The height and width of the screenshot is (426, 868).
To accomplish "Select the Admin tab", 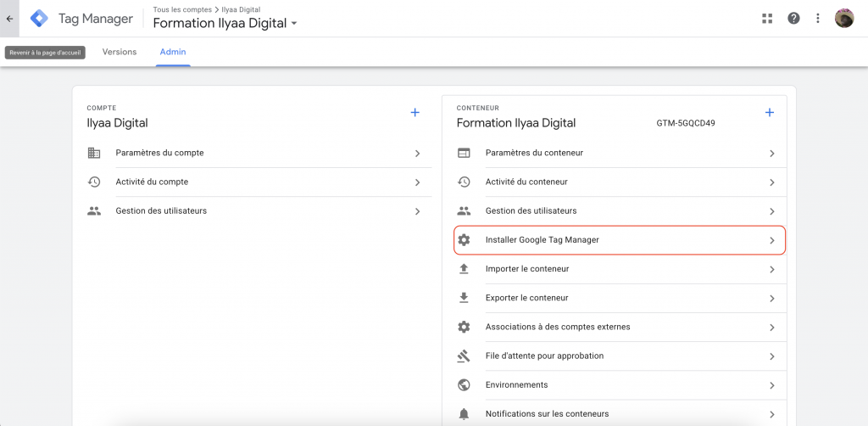I will [x=173, y=52].
